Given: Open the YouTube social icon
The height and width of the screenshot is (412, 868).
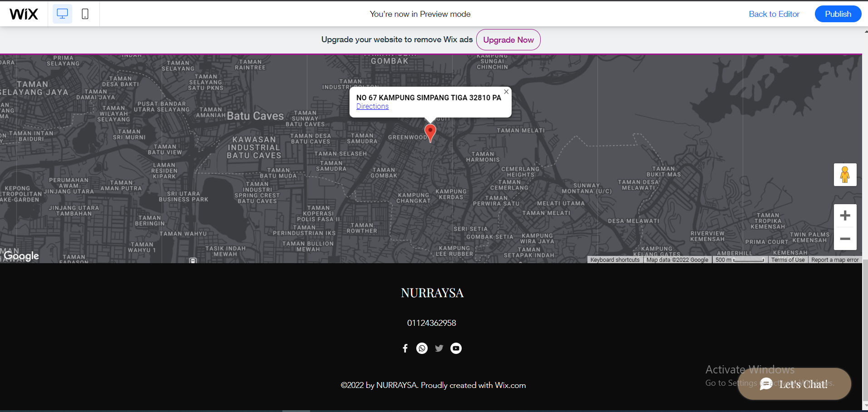Looking at the screenshot, I should 456,348.
